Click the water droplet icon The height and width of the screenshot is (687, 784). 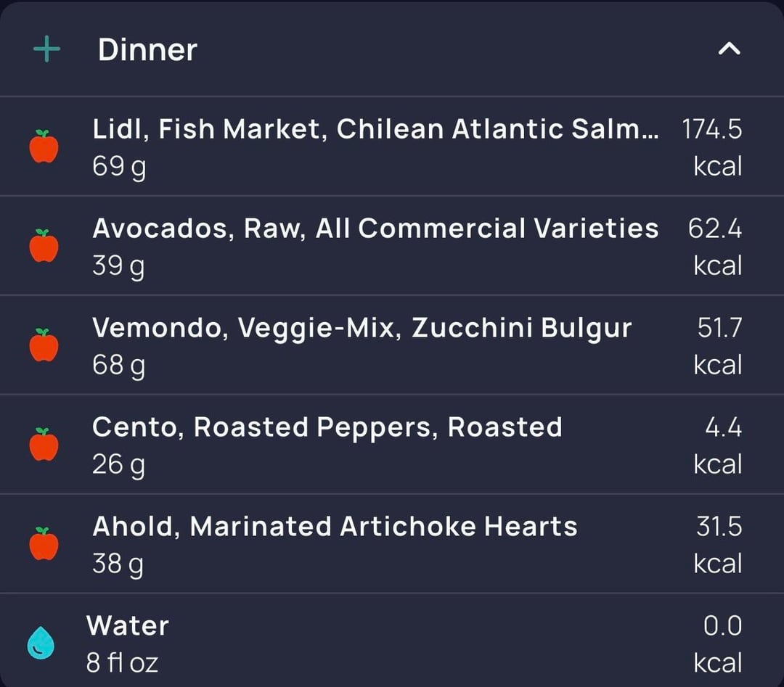41,643
